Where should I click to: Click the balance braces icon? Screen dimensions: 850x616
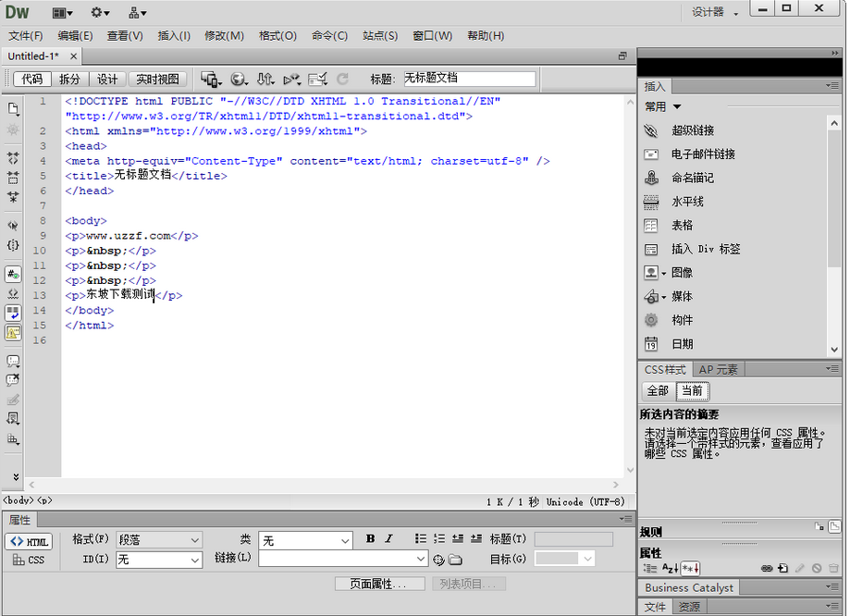[13, 245]
